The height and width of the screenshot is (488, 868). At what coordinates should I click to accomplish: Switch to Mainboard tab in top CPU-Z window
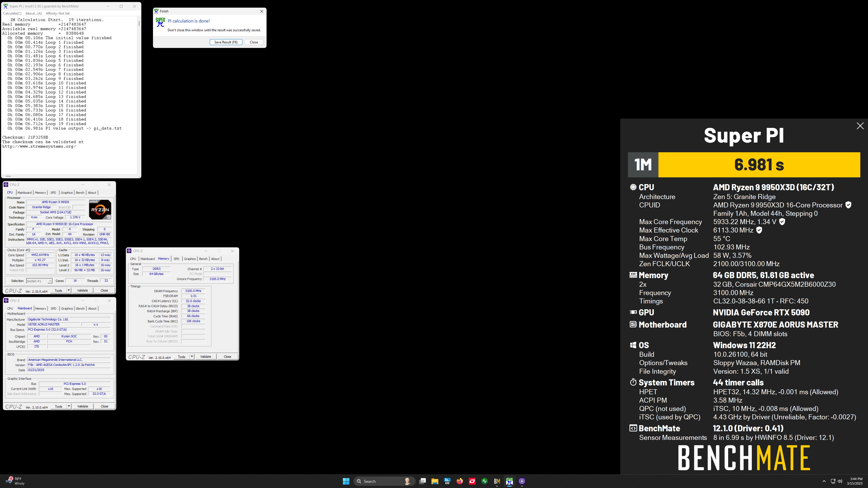point(24,193)
